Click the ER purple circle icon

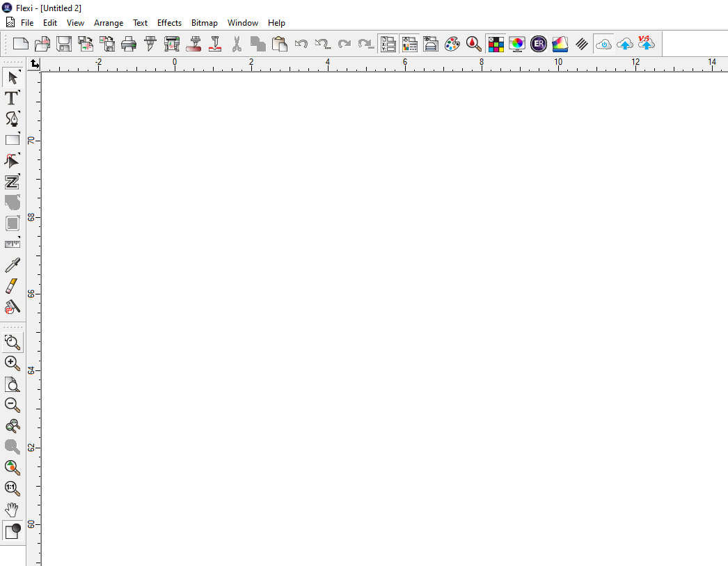point(538,45)
